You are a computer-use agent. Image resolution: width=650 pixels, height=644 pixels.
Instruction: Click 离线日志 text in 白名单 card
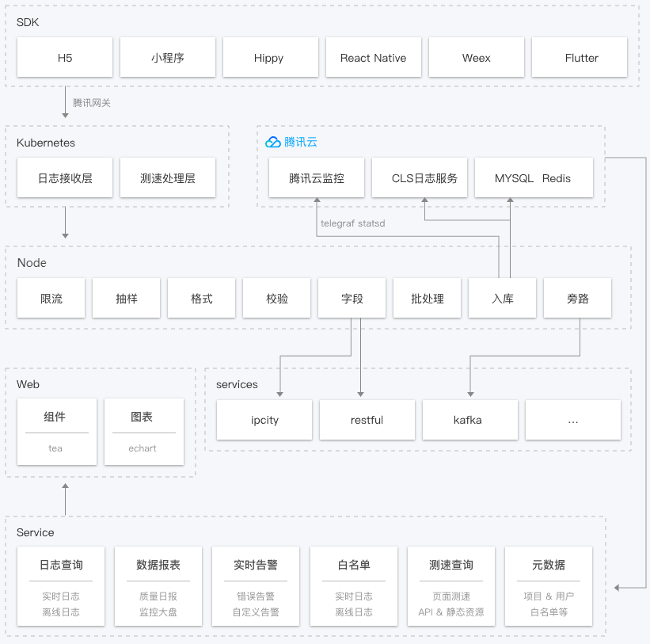pos(354,612)
